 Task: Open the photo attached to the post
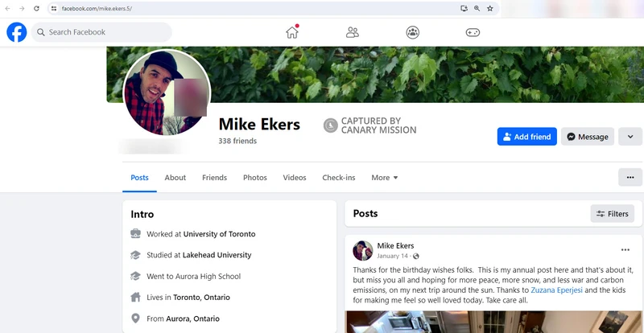493,322
